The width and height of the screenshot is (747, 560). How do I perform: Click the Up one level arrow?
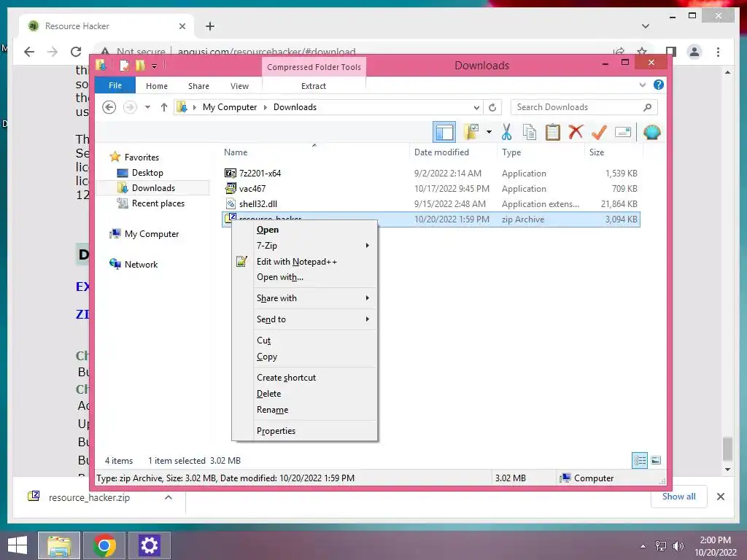click(x=164, y=107)
